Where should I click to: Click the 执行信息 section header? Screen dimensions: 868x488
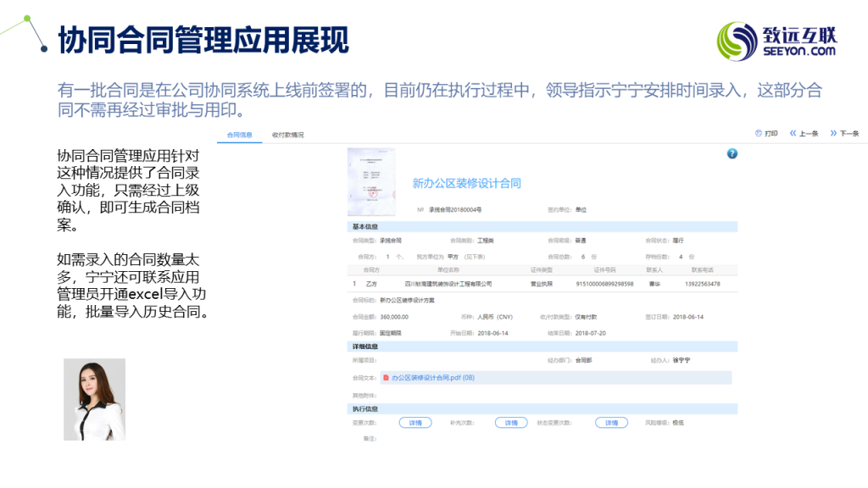[x=365, y=408]
